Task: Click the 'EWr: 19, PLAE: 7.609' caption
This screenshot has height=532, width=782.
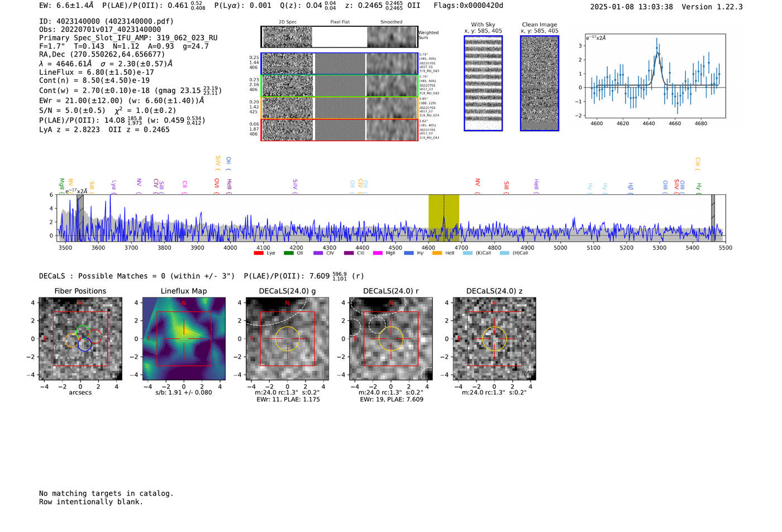Action: pos(392,400)
